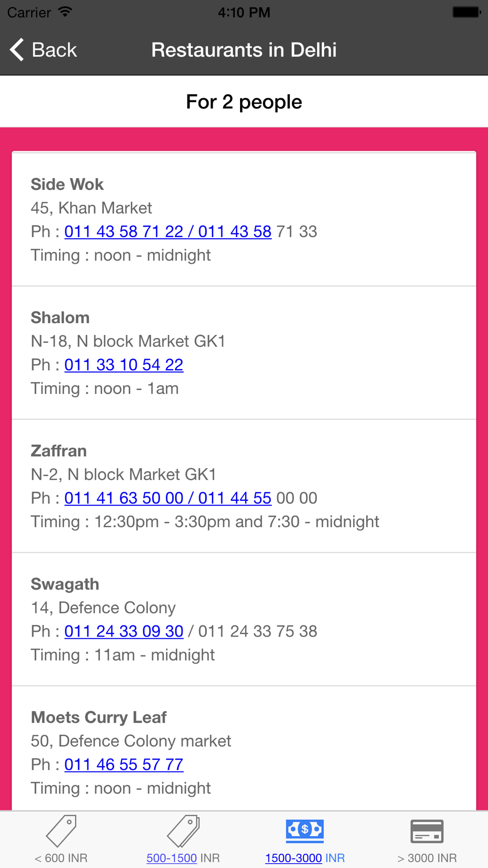Call Swagath at 011 24 33 09 30
The height and width of the screenshot is (868, 488).
pyautogui.click(x=124, y=631)
